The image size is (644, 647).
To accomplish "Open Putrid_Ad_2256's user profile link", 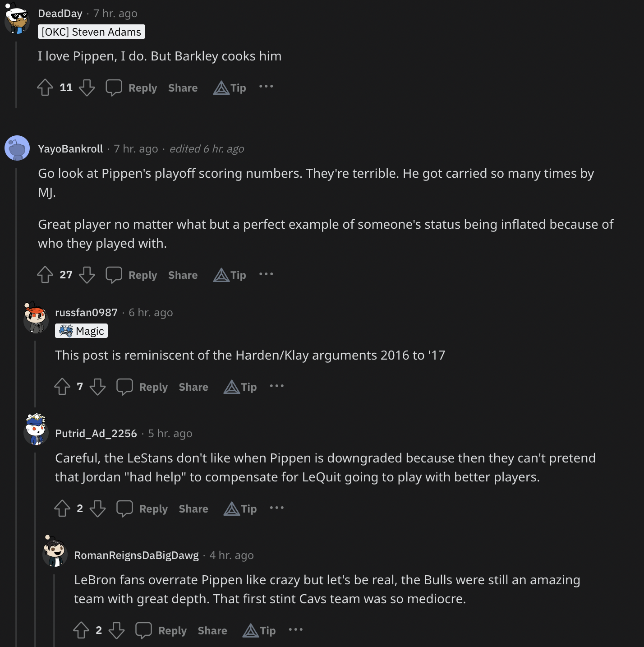I will (x=96, y=434).
